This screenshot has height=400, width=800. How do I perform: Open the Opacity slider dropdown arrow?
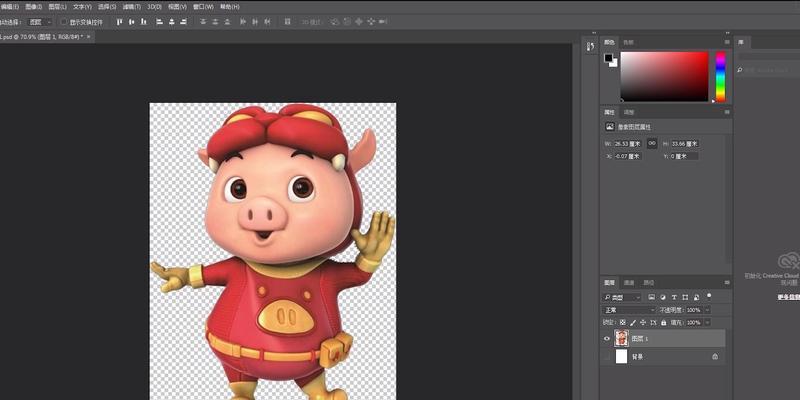click(x=707, y=310)
